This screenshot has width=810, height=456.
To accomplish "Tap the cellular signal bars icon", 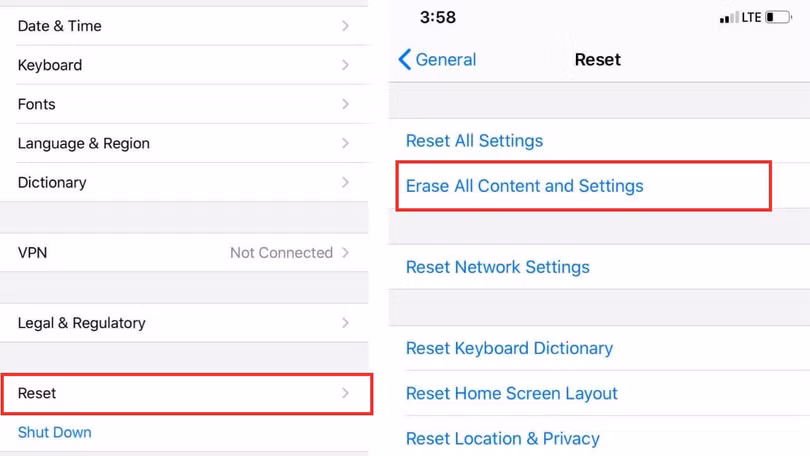I will point(729,17).
